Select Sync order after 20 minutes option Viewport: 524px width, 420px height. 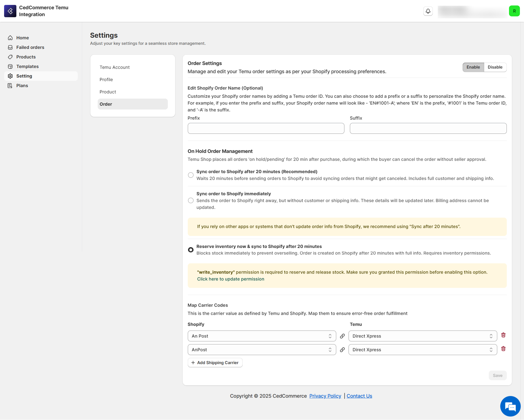191,175
